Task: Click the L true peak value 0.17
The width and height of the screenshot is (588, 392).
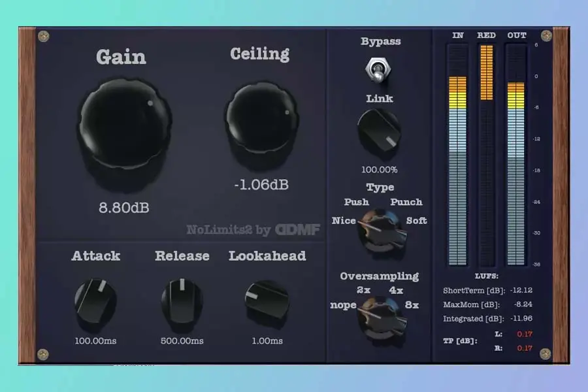Action: pyautogui.click(x=525, y=334)
